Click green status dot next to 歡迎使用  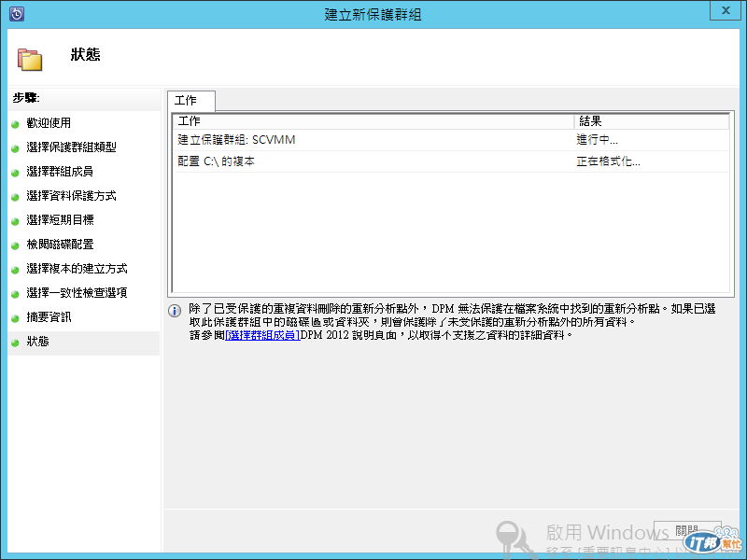point(15,124)
